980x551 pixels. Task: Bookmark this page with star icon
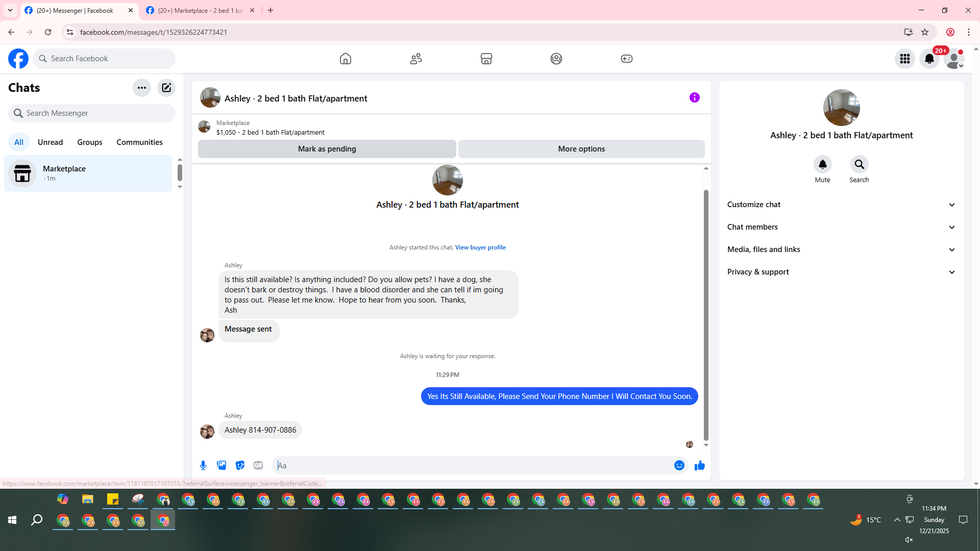click(x=925, y=32)
